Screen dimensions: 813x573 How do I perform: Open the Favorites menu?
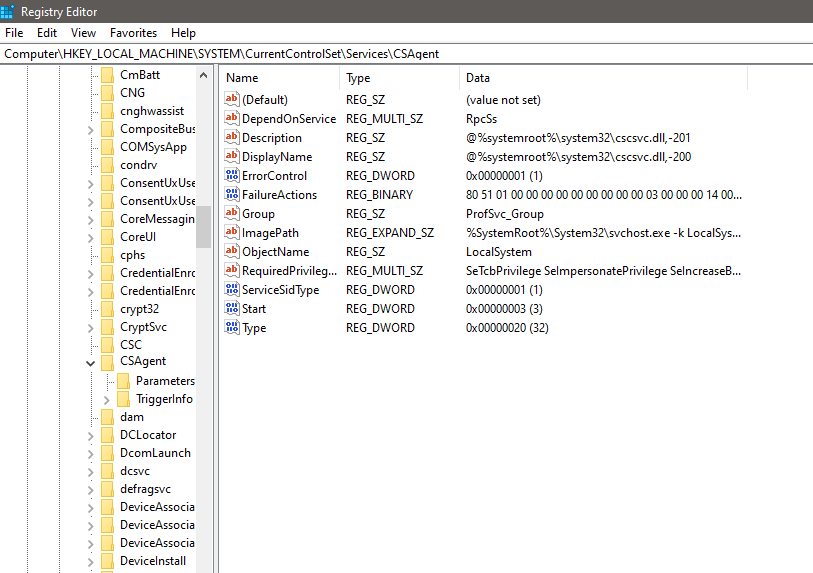(133, 33)
